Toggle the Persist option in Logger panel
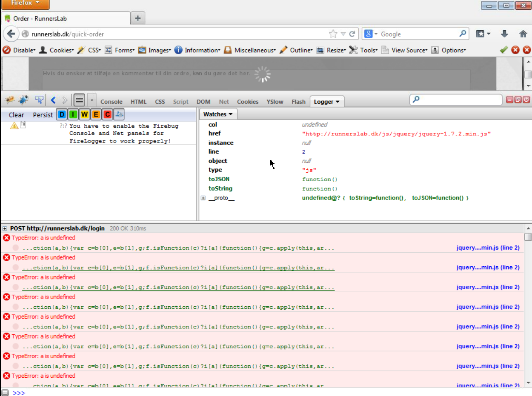The width and height of the screenshot is (532, 396). click(43, 115)
